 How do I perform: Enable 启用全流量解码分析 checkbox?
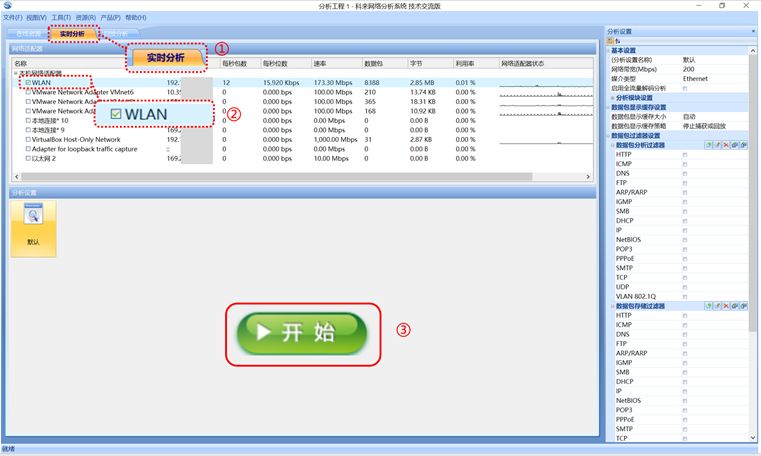(685, 88)
